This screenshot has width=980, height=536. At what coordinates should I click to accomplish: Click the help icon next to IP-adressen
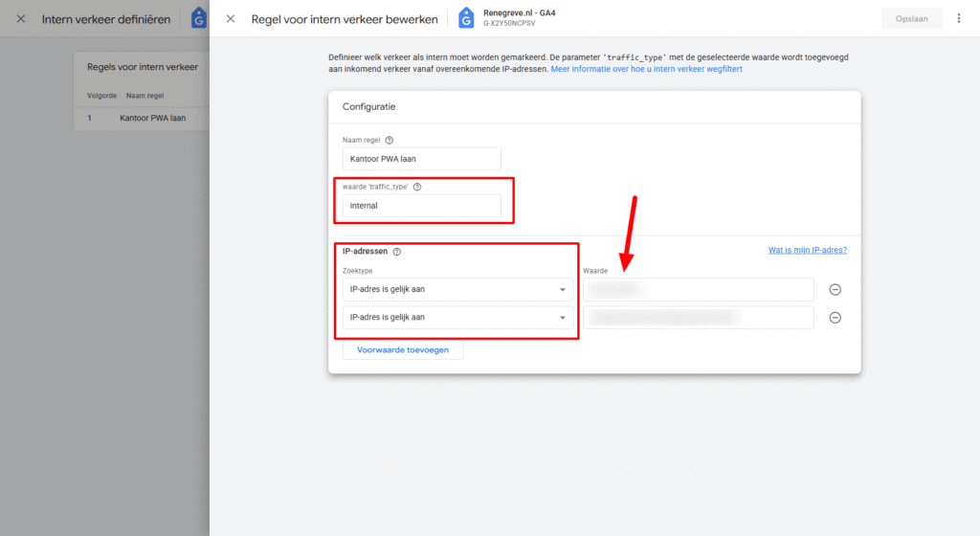[396, 252]
